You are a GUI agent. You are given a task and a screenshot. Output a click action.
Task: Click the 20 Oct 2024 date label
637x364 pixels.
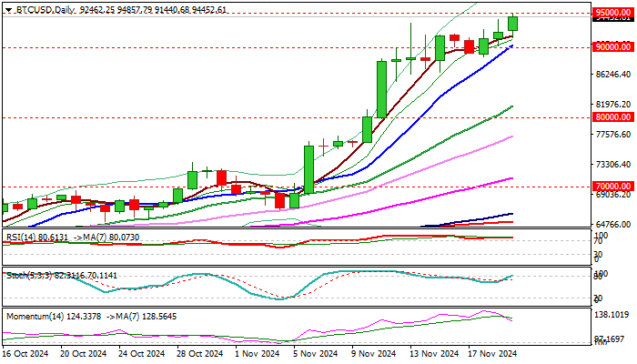tap(84, 354)
